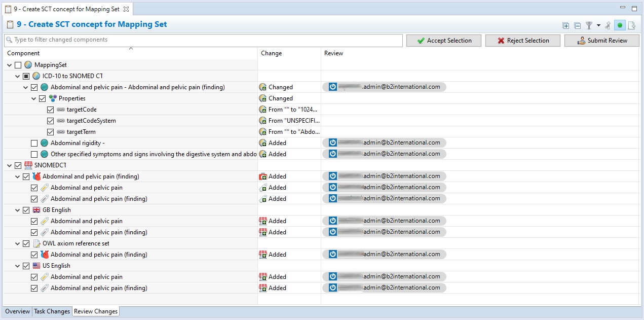Click the funnel filter icon
The height and width of the screenshot is (320, 644).
(589, 25)
